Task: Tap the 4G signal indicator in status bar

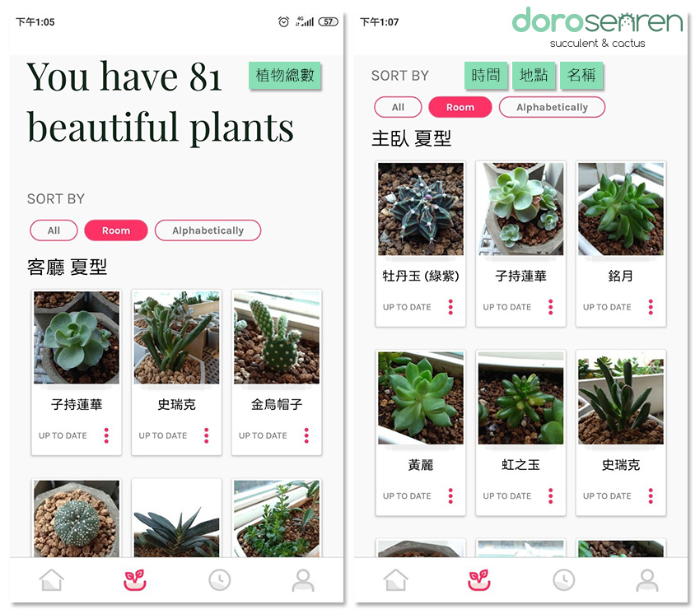Action: pyautogui.click(x=305, y=21)
